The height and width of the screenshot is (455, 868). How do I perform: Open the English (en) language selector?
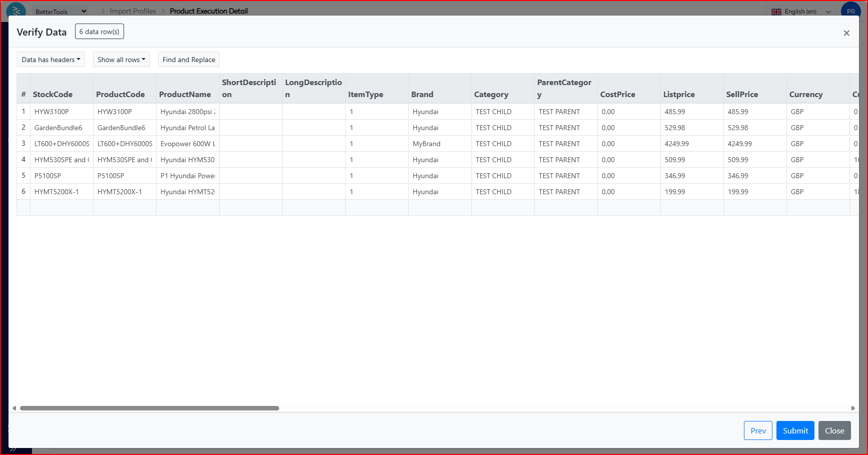[801, 12]
